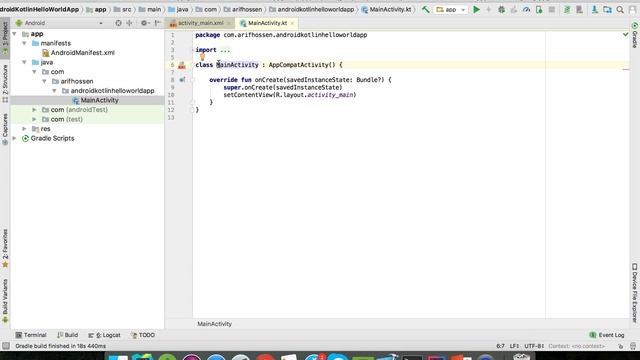Expand com (test) package
Screen dimensions: 640x360
click(x=34, y=119)
